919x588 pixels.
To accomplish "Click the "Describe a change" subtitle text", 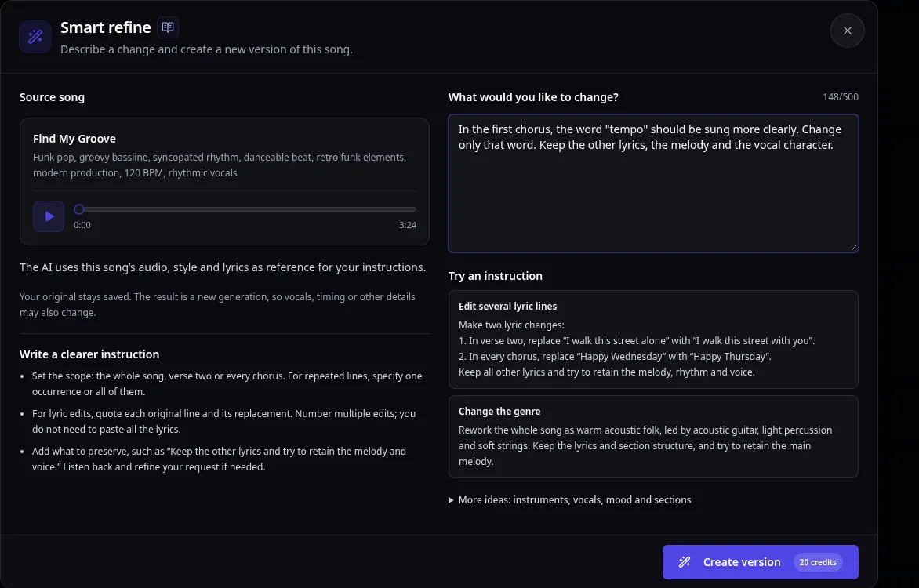I will point(206,49).
